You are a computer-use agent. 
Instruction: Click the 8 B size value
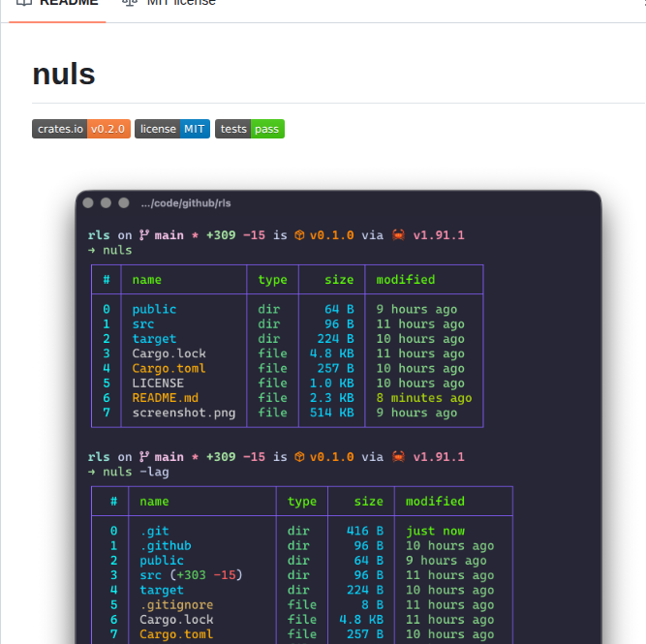[373, 605]
